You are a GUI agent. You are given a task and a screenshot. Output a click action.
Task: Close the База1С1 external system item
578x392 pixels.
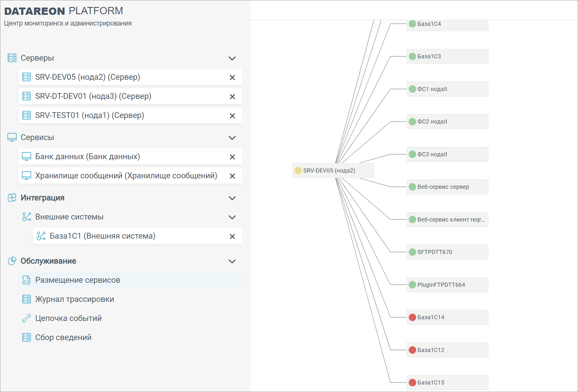pos(232,236)
